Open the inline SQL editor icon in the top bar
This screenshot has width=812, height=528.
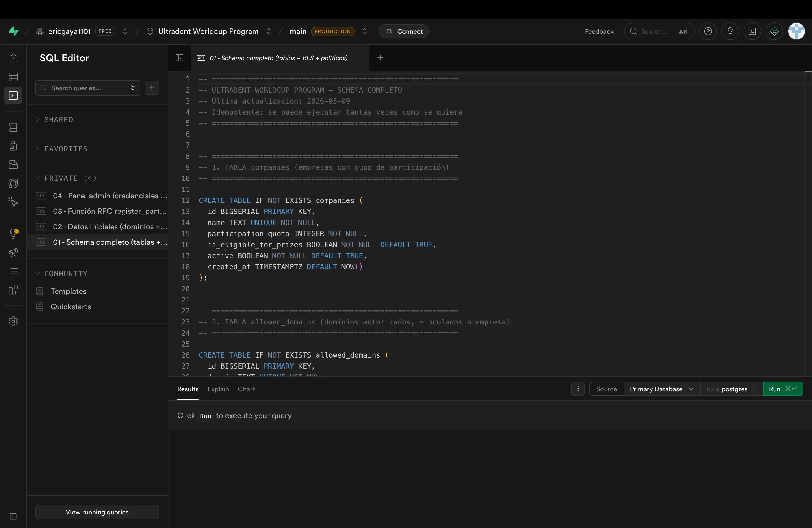coord(752,31)
